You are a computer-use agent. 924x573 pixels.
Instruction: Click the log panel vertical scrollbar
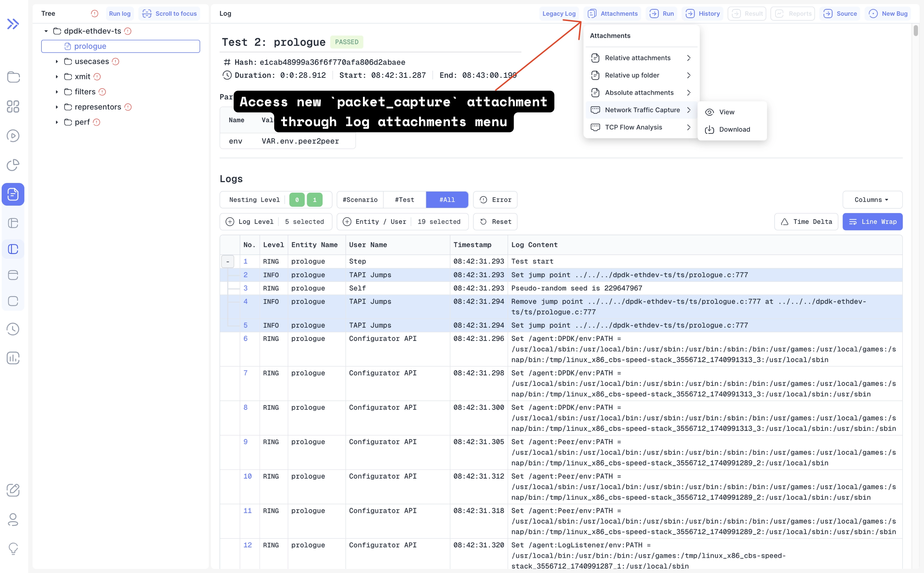915,30
